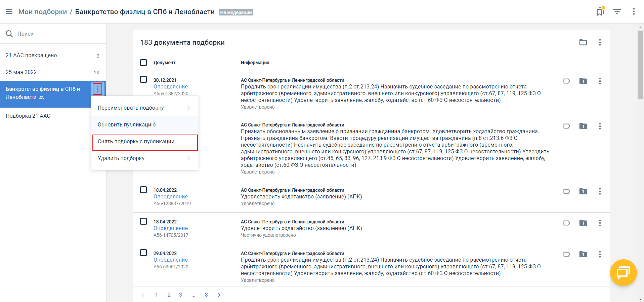Open three-dot menu of documents panel header
This screenshot has width=644, height=302.
click(x=600, y=42)
